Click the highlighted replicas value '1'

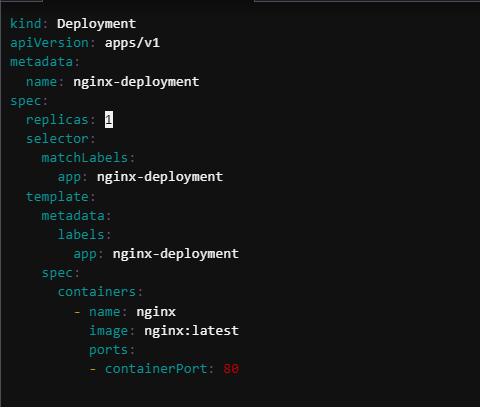(109, 120)
